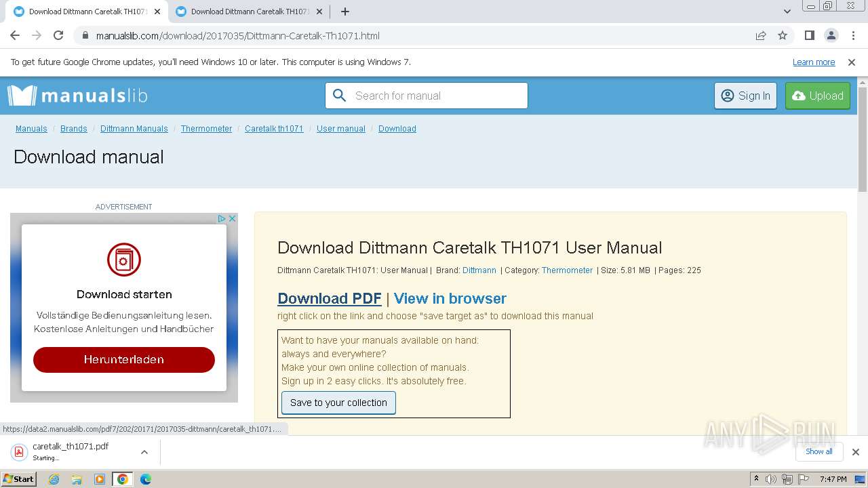Open the Manuals breadcrumb link
Viewport: 868px width, 488px height.
[31, 129]
